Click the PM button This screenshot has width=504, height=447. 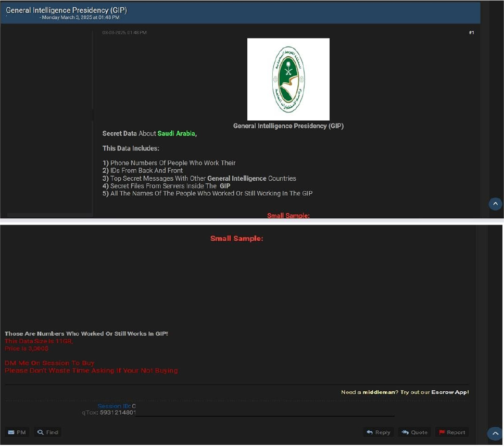(x=17, y=432)
